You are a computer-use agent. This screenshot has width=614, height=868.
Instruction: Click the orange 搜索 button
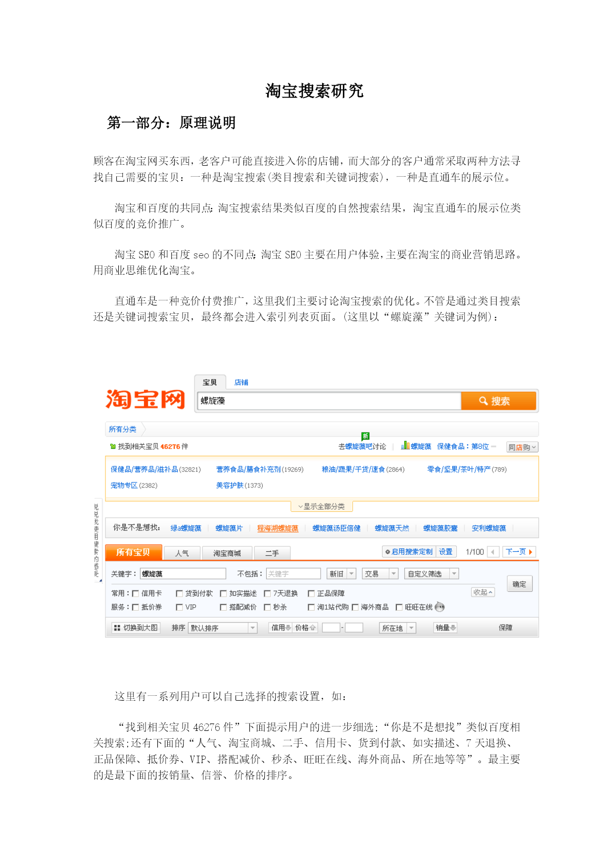[499, 401]
